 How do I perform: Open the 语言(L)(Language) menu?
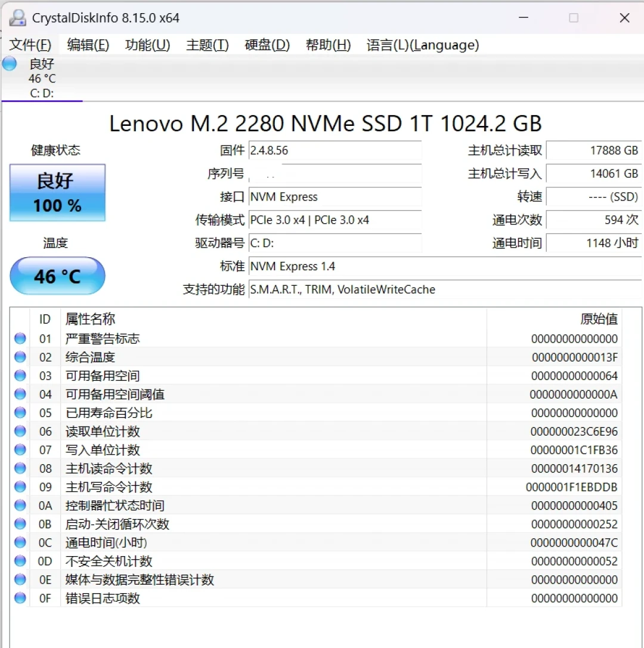click(423, 45)
